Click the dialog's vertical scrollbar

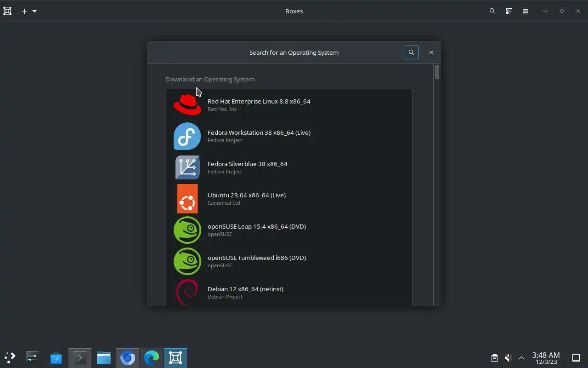coord(437,72)
